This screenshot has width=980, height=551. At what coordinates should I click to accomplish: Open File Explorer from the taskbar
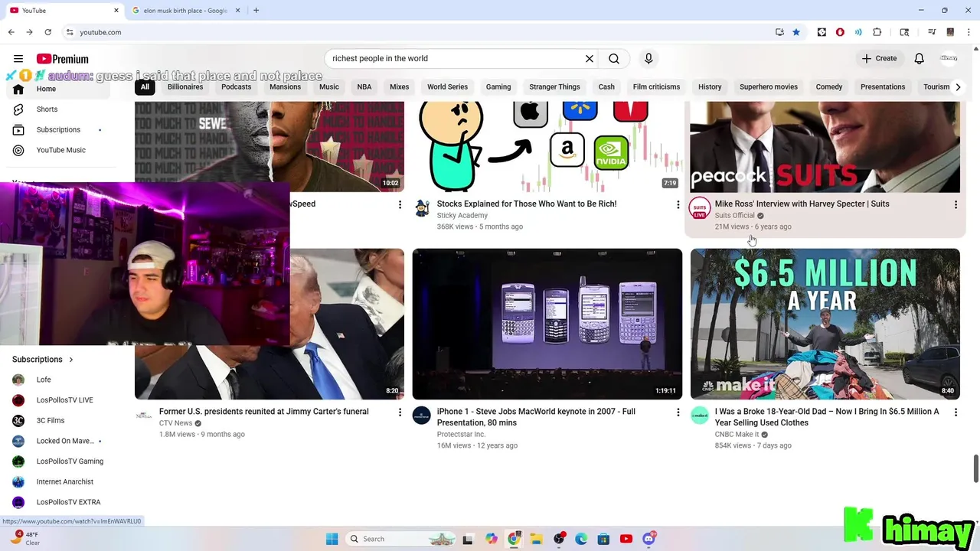[x=537, y=539]
